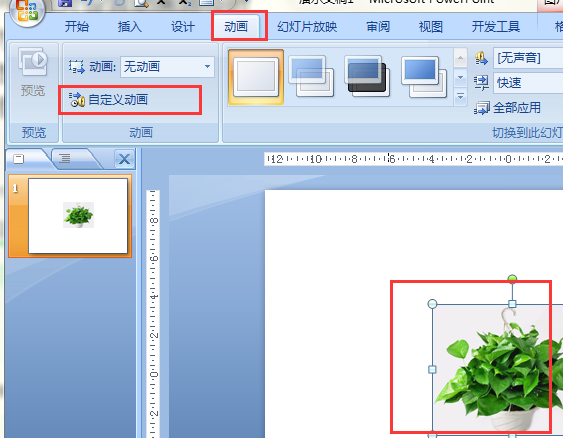Open the 幻灯片放映 tab

coord(307,27)
